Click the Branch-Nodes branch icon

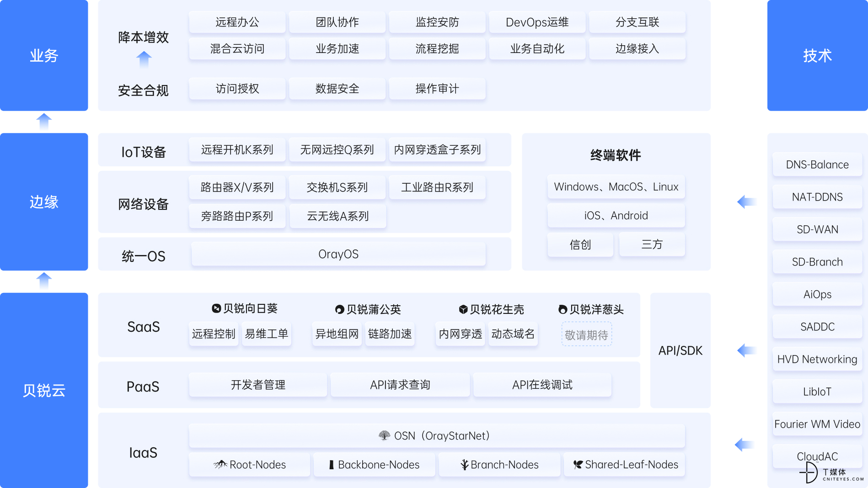[464, 465]
